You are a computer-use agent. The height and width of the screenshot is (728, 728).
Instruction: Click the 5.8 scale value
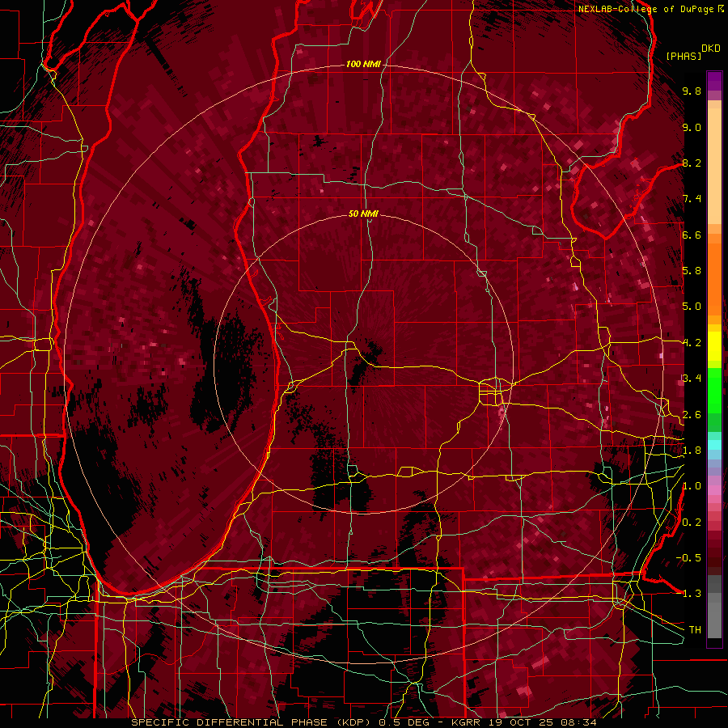(x=692, y=271)
